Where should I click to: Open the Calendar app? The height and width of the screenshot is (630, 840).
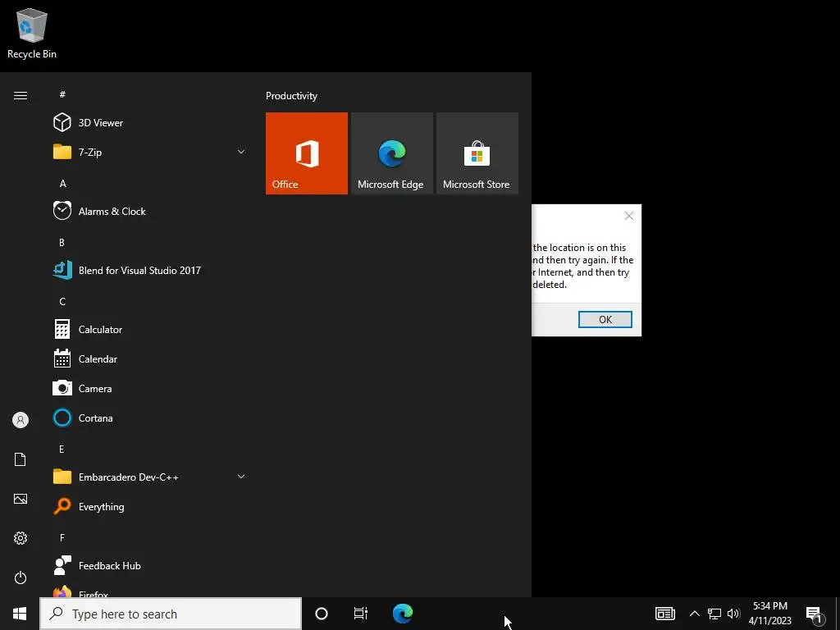pyautogui.click(x=150, y=359)
